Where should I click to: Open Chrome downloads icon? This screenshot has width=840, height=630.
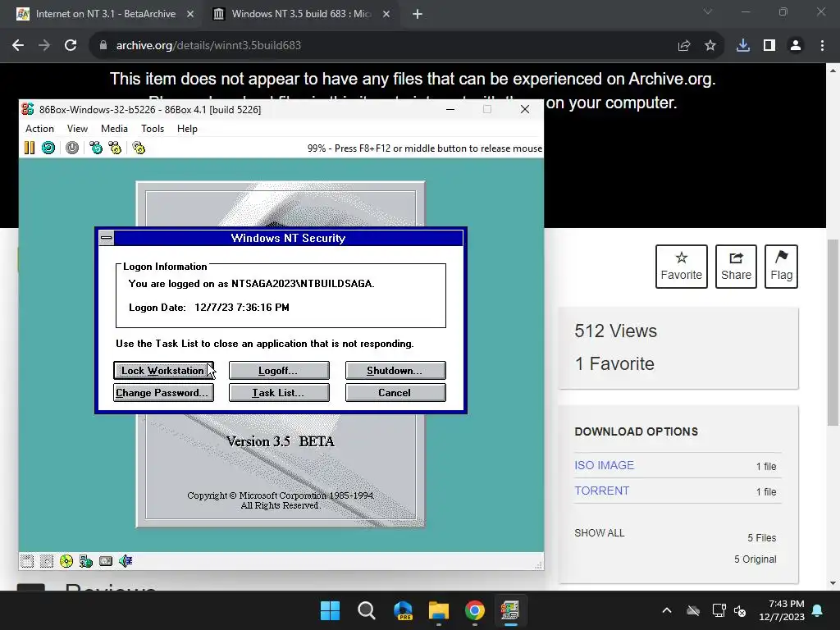(743, 46)
